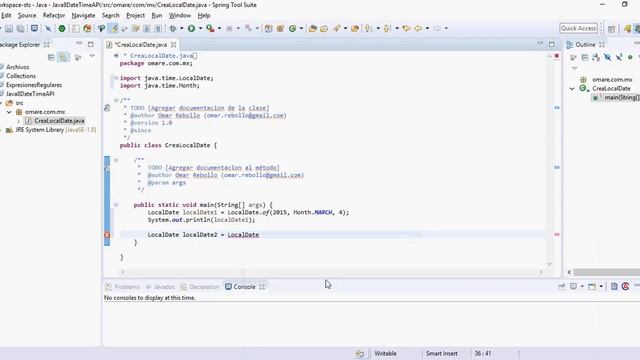Click the error marker in the editor's left gutter
Screen dimensions: 640x360
[107, 235]
